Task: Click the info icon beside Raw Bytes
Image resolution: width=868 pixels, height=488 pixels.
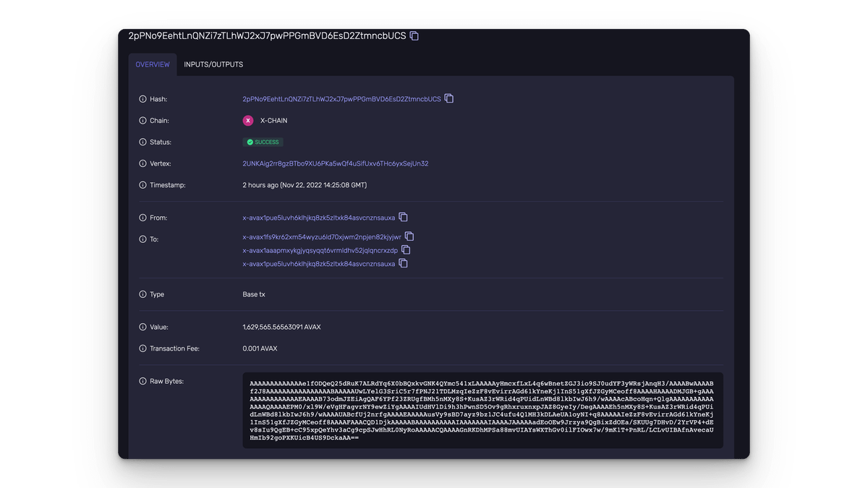Action: [142, 381]
